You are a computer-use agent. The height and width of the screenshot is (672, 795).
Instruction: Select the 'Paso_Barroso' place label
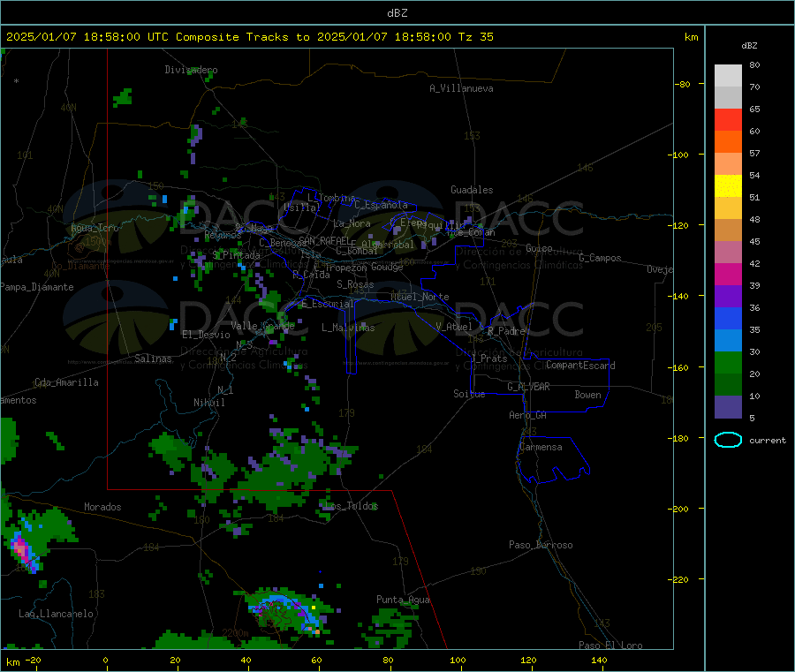coord(541,545)
